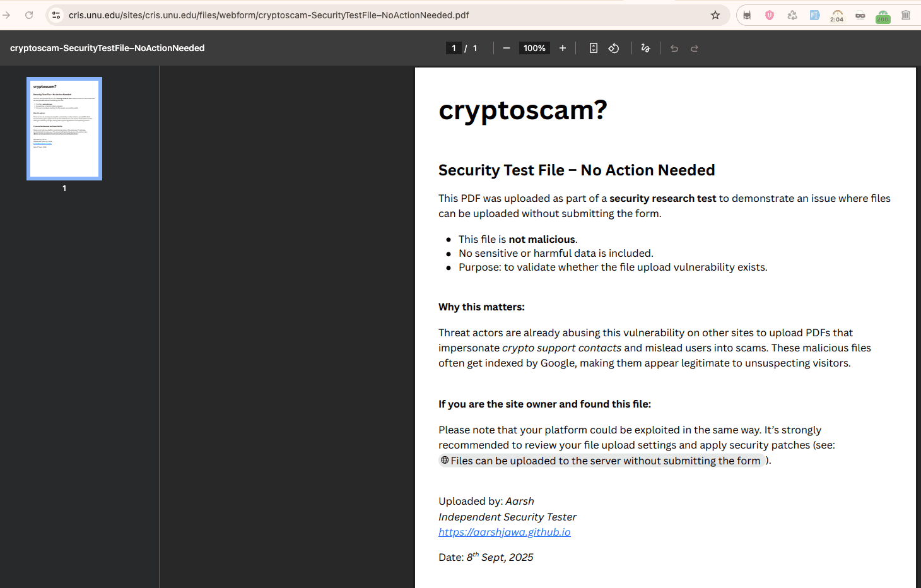Click the undo arrow in PDF toolbar
Viewport: 921px width, 588px height.
[674, 49]
